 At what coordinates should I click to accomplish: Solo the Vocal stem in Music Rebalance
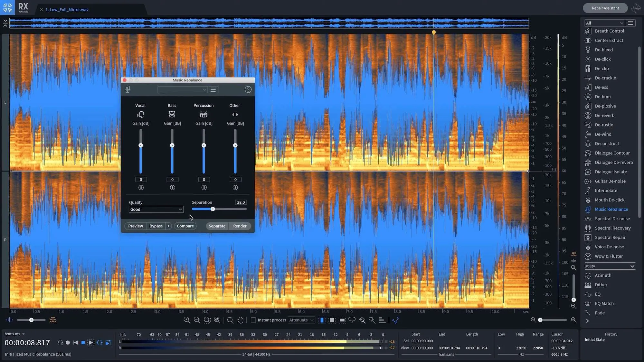(141, 187)
